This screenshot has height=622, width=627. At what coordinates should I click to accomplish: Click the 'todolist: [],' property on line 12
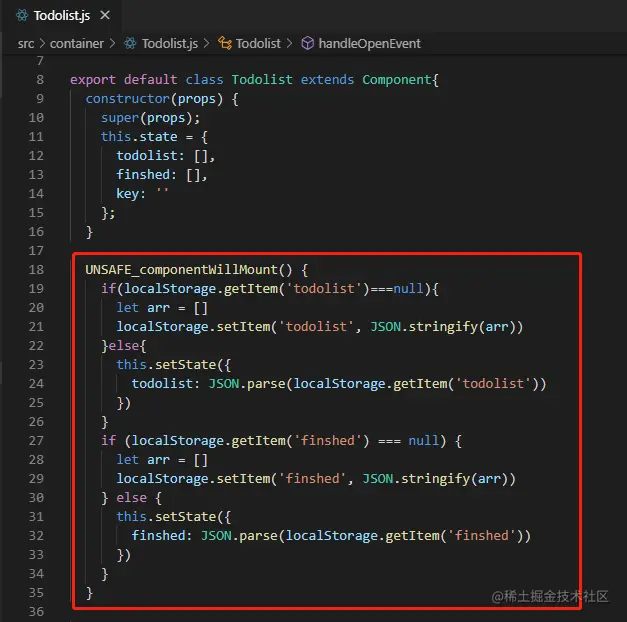click(x=166, y=156)
